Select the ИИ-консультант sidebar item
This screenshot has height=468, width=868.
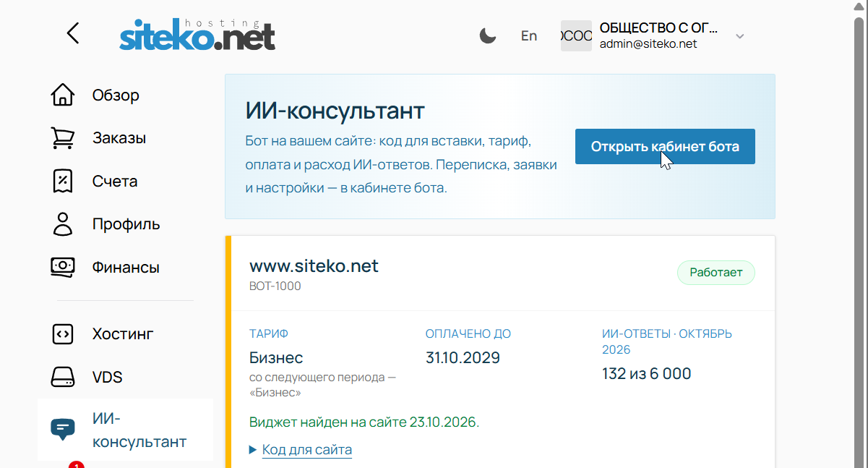125,430
